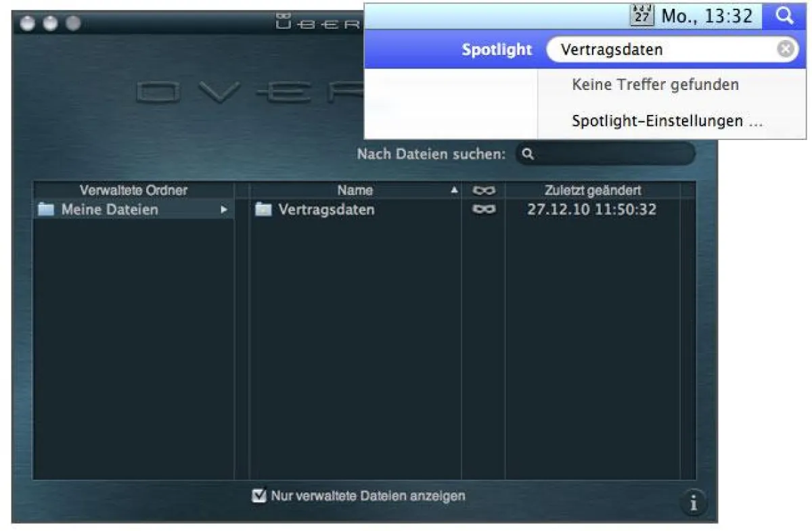Uncheck Nur verwaltete Dateien anzeigen
Viewport: 812px width, 531px height.
point(258,496)
